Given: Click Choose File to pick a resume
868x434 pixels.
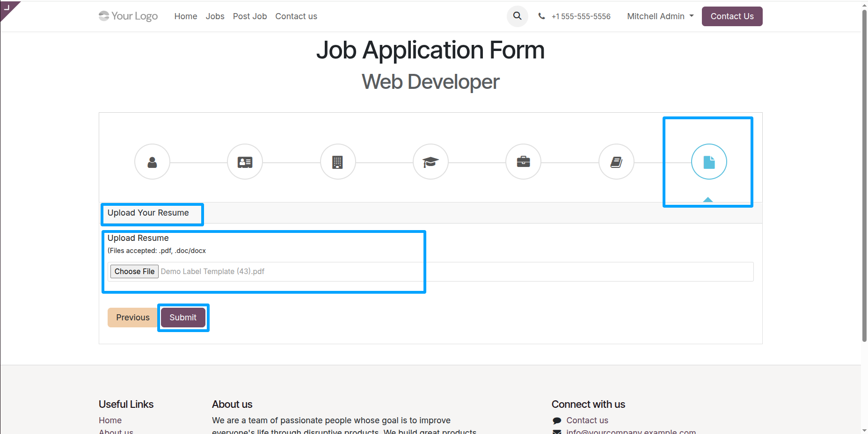Looking at the screenshot, I should 134,271.
